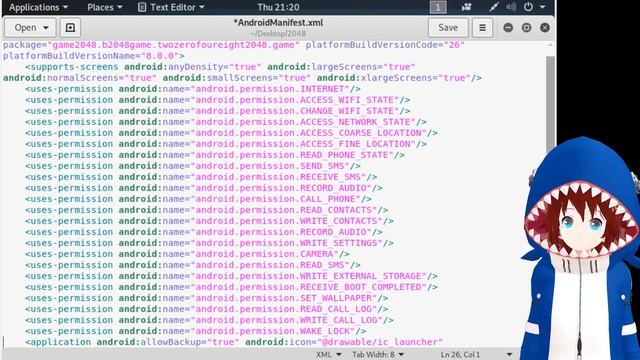The width and height of the screenshot is (640, 360).
Task: Select workspace 1 indicator
Action: point(438,7)
